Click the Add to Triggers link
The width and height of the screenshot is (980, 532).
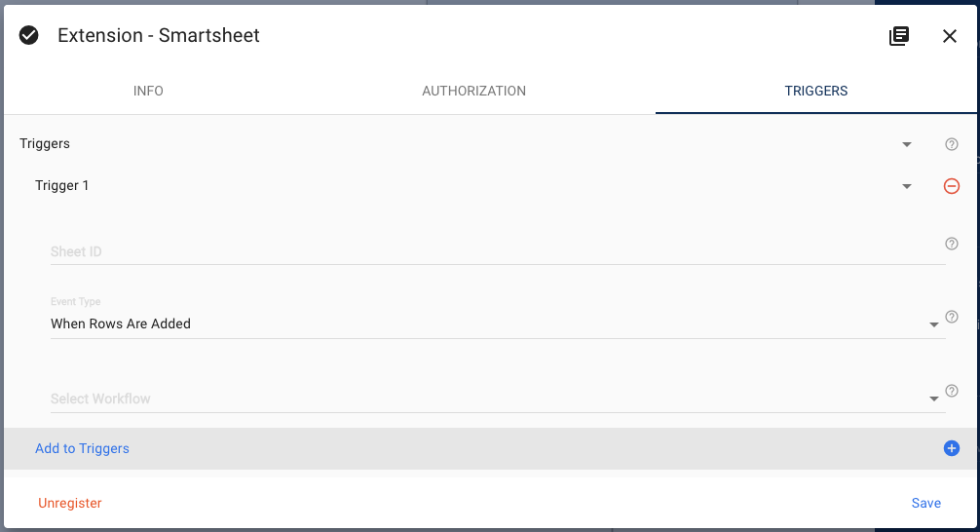click(82, 448)
